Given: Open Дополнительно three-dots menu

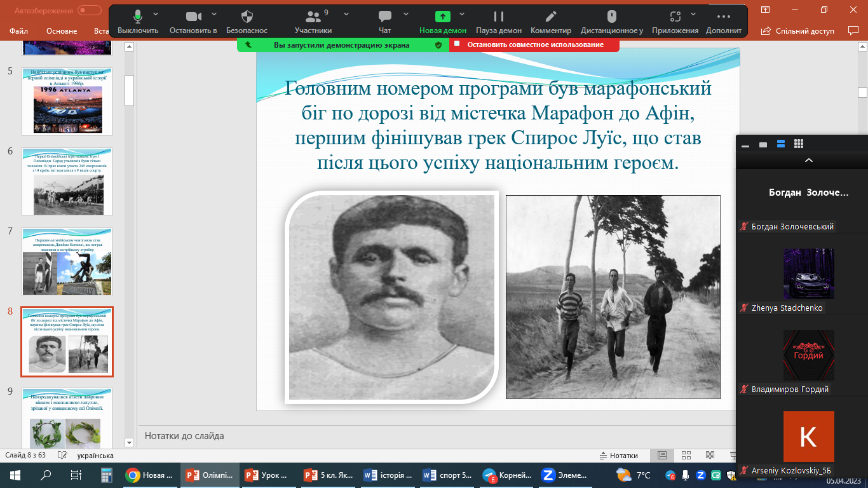Looking at the screenshot, I should pyautogui.click(x=723, y=22).
